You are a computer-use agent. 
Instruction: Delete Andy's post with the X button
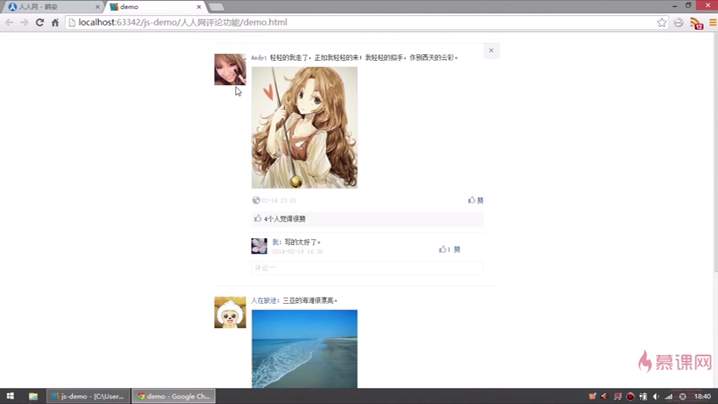491,50
